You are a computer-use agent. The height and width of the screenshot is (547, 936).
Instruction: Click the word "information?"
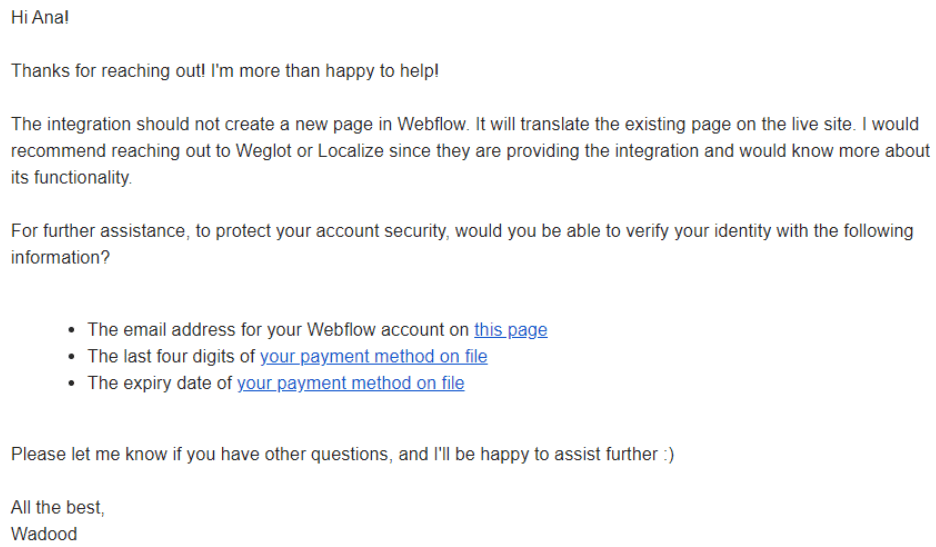pyautogui.click(x=60, y=257)
